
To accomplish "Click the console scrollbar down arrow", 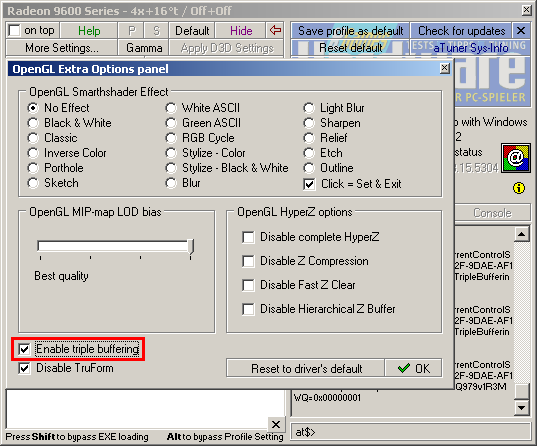I will coord(522,408).
